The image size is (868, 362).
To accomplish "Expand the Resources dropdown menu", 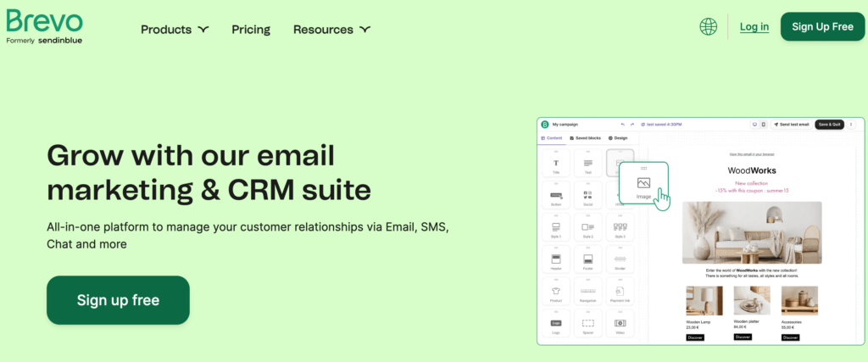I will click(x=332, y=30).
